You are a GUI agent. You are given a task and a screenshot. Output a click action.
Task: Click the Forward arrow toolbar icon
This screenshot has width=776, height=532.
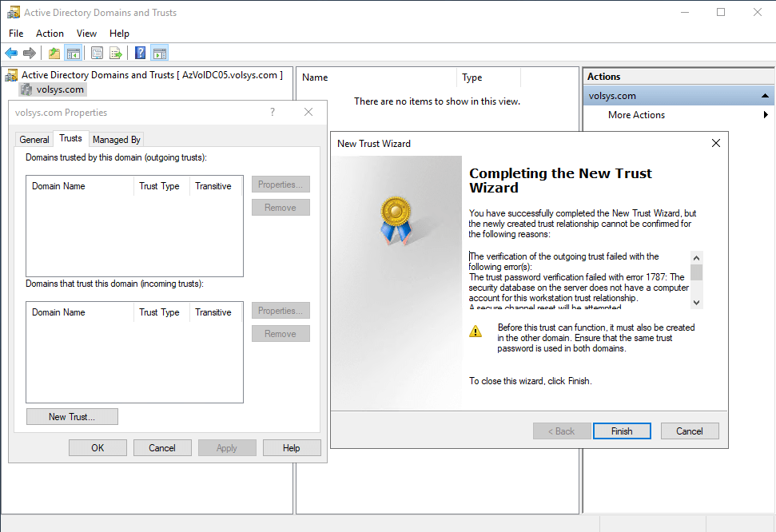pos(30,54)
